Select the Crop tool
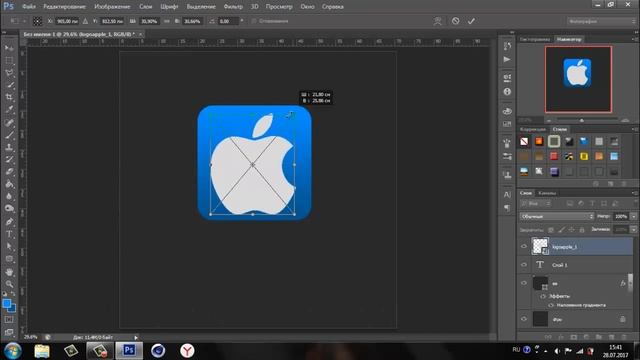Image resolution: width=640 pixels, height=360 pixels. point(9,97)
